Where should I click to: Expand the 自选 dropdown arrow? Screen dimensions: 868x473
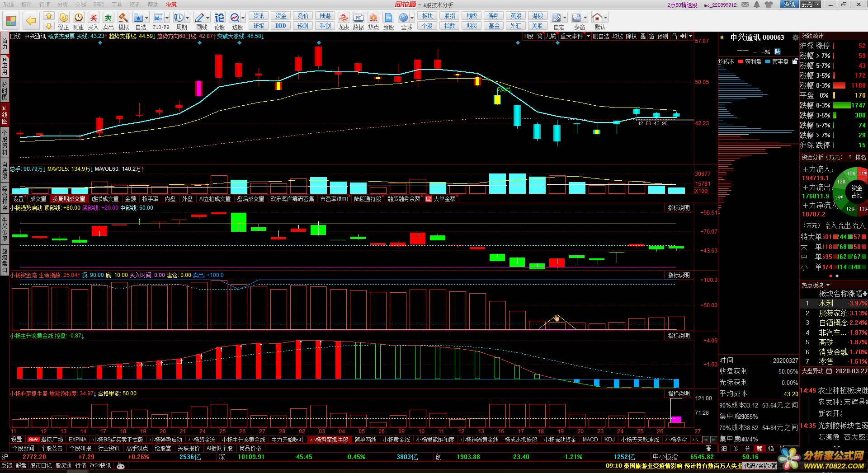[x=147, y=18]
